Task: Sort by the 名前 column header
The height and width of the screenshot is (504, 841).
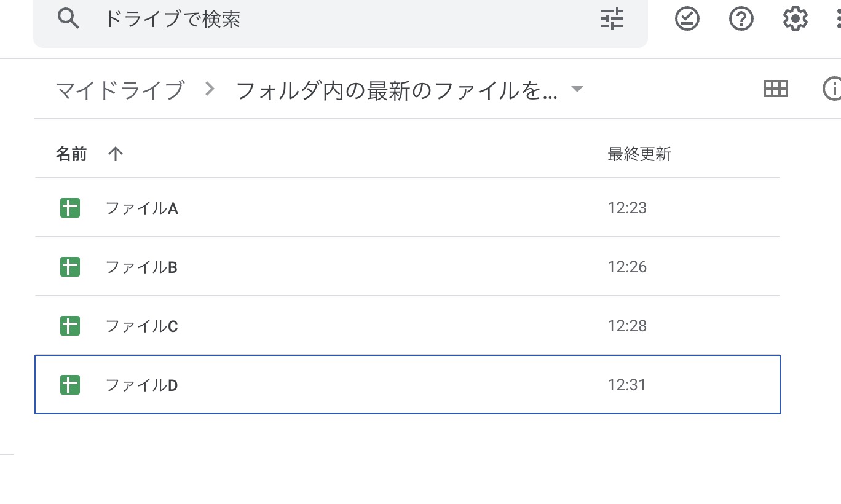Action: click(71, 154)
